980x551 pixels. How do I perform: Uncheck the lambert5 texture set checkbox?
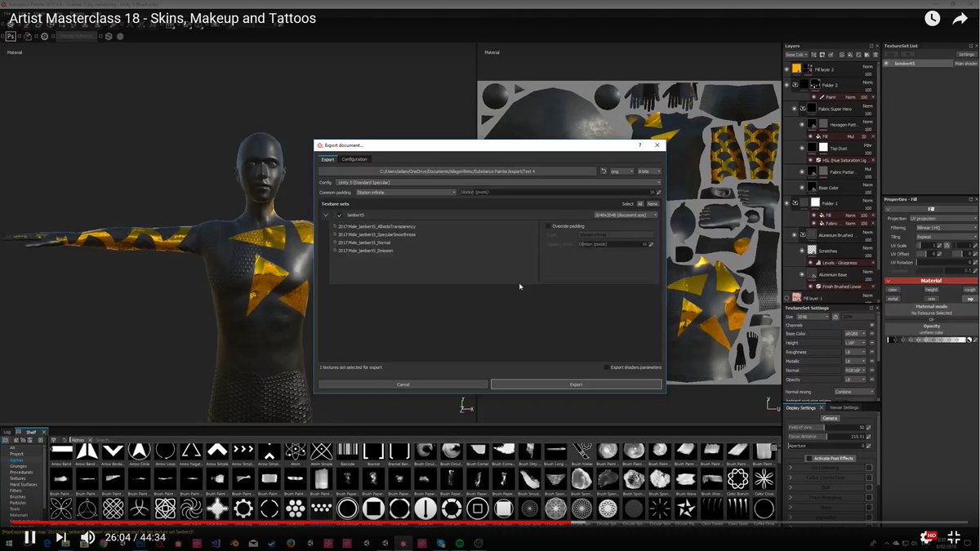click(x=339, y=215)
